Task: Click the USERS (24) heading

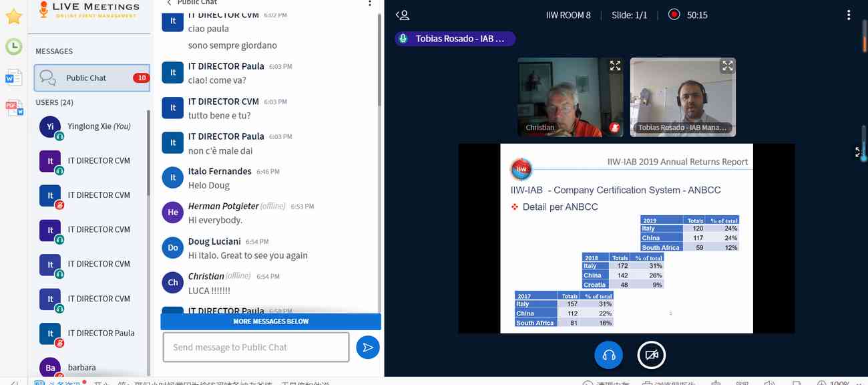Action: pos(54,102)
